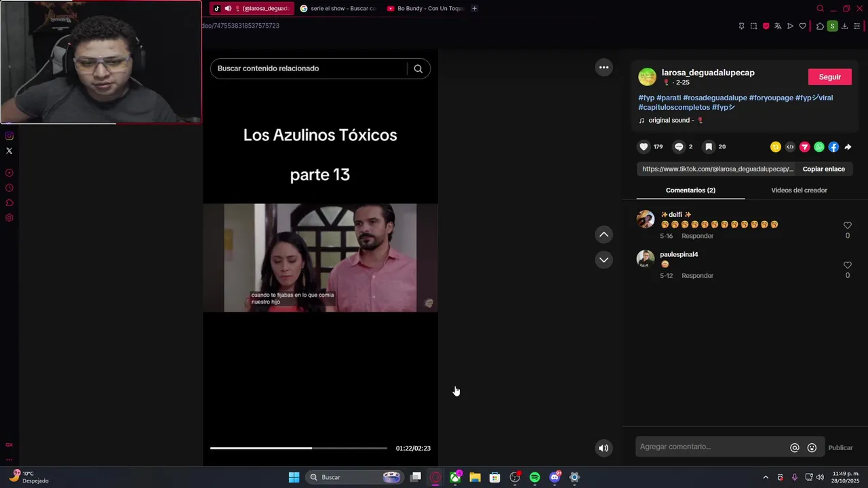
Task: Open emoji picker in comment box
Action: coord(812,448)
